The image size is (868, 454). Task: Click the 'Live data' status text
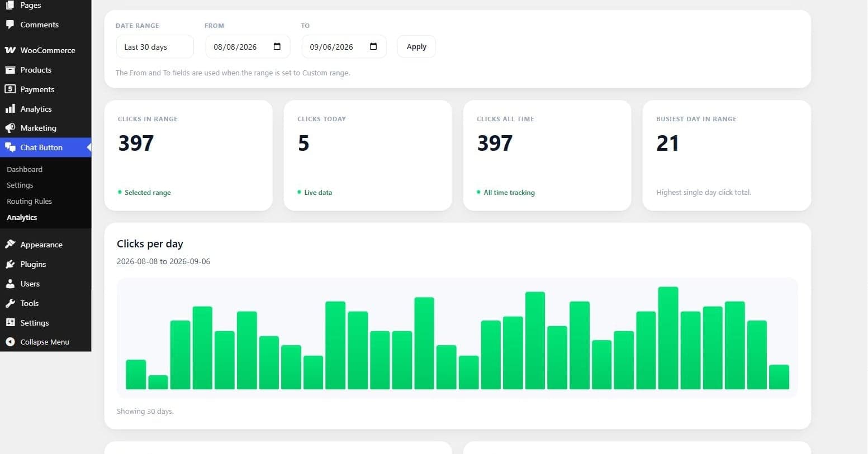point(318,193)
